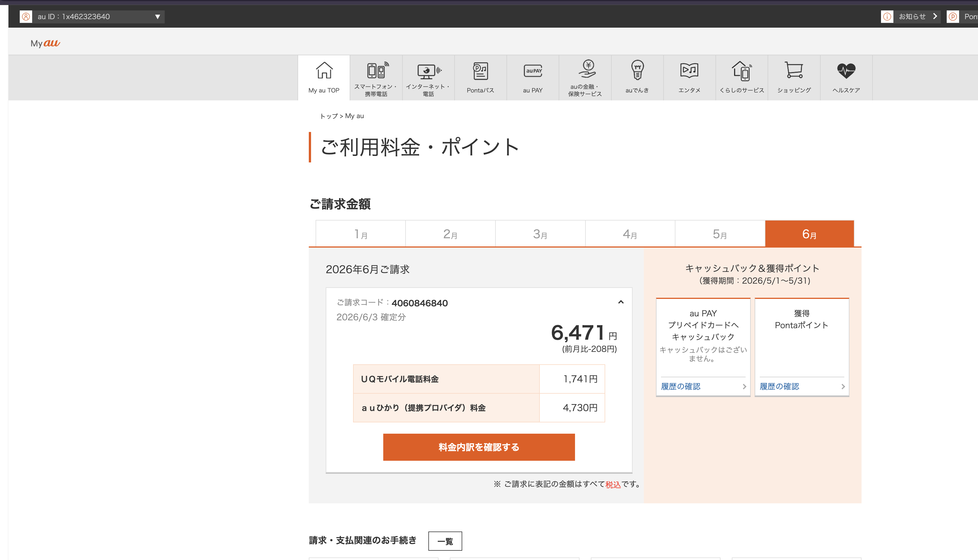Click the 2026年6月ご請求 heading
Image resolution: width=978 pixels, height=560 pixels.
368,269
